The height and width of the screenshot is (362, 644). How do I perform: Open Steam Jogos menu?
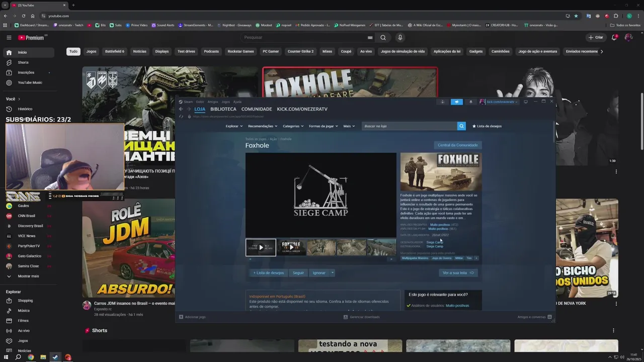tap(226, 102)
